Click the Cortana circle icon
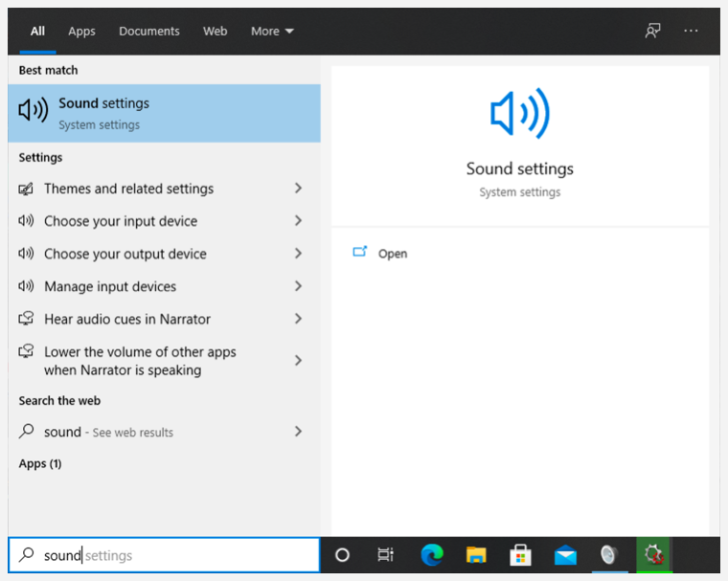Viewport: 728px width, 581px height. [342, 555]
